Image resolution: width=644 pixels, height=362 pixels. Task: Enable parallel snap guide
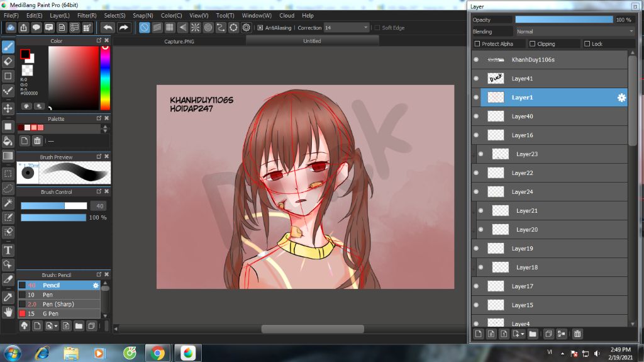[x=157, y=28]
